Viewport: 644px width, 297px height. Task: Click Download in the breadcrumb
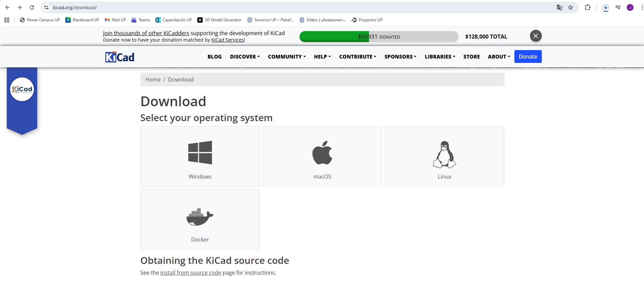[x=181, y=79]
